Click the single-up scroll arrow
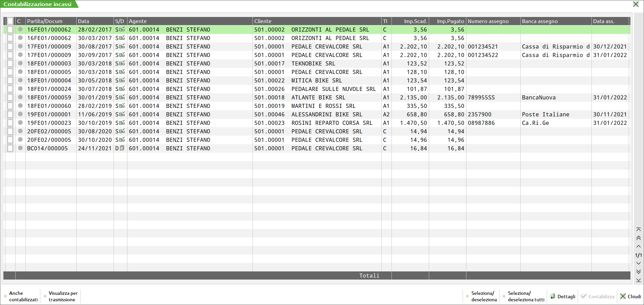644x305 pixels. 639,247
